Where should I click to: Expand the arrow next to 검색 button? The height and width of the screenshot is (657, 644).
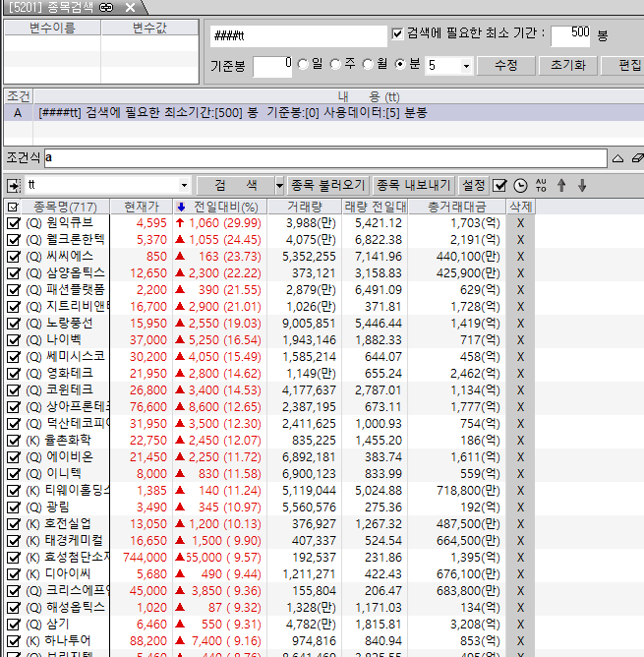279,185
